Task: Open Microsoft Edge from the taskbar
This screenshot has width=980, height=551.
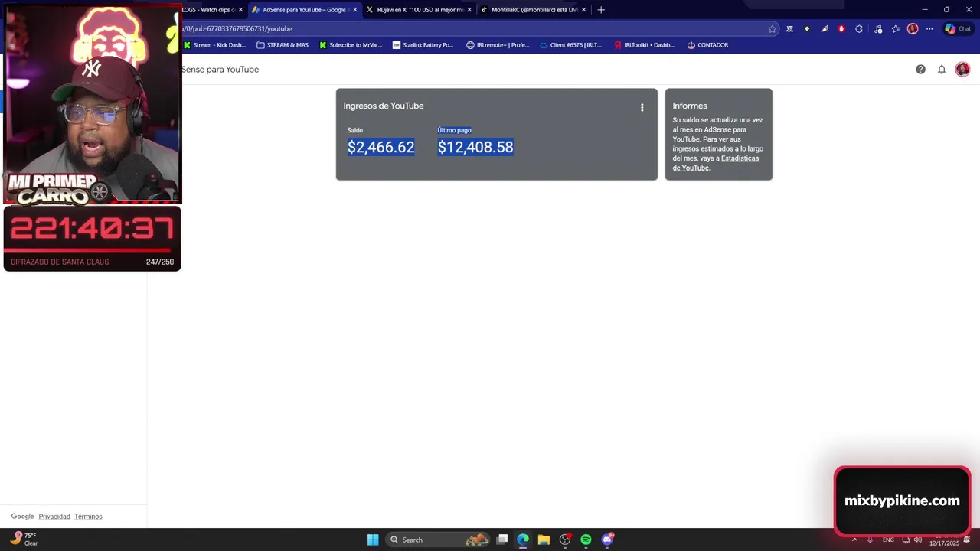Action: pyautogui.click(x=523, y=540)
